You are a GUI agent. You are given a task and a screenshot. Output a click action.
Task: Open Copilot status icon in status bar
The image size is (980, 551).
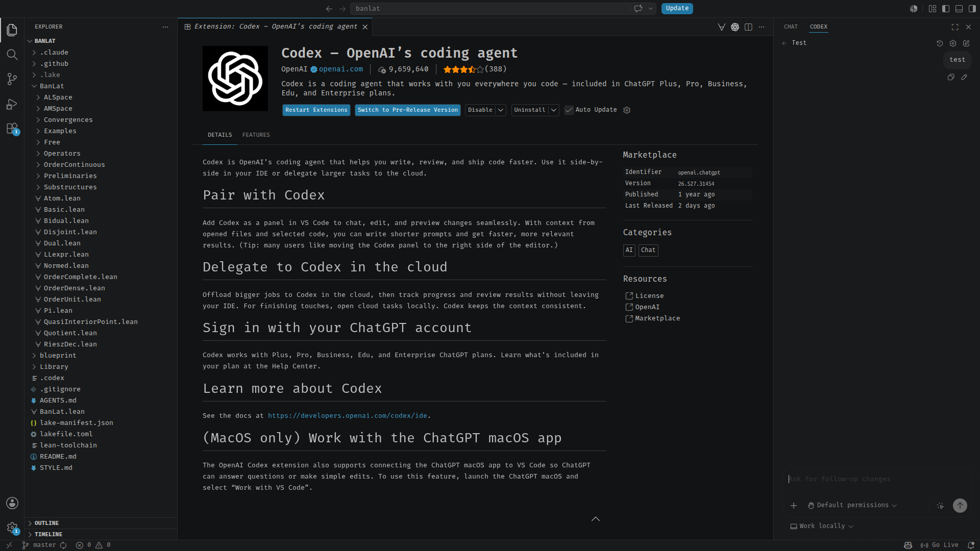[908, 545]
